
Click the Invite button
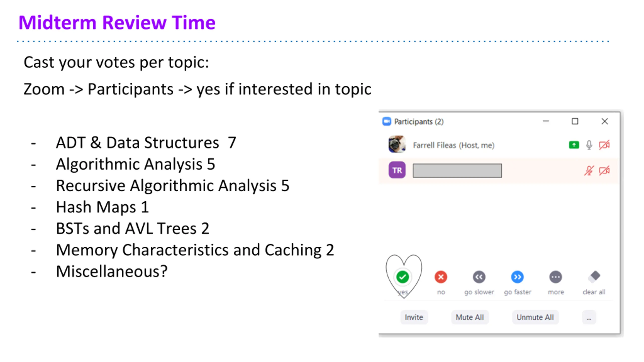[x=414, y=318]
